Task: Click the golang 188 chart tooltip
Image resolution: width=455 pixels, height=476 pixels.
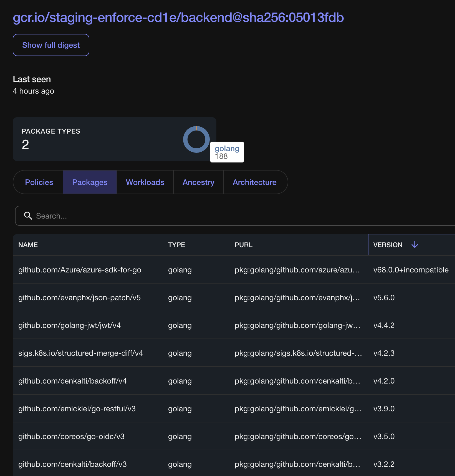Action: click(227, 152)
